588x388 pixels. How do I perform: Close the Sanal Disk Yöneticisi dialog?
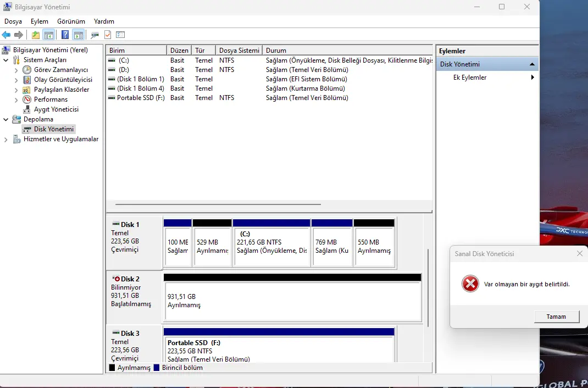point(579,254)
